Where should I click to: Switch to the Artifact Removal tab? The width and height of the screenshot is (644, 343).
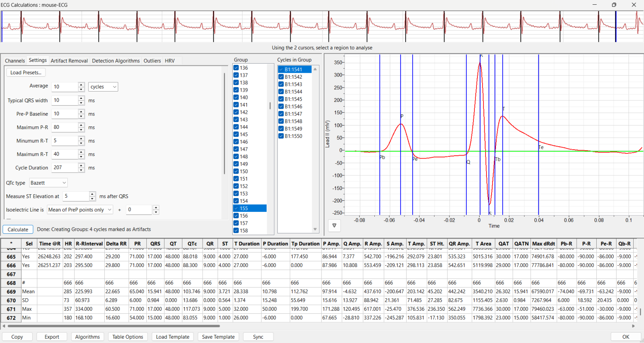tap(69, 61)
